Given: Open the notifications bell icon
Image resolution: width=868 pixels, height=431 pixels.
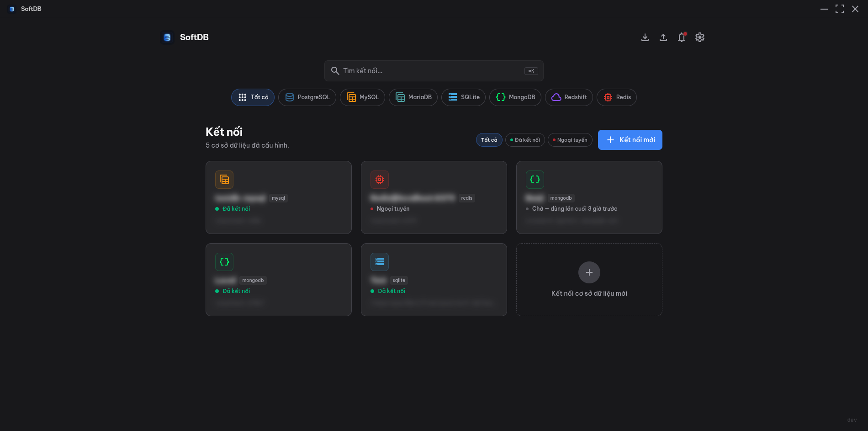Looking at the screenshot, I should tap(682, 37).
